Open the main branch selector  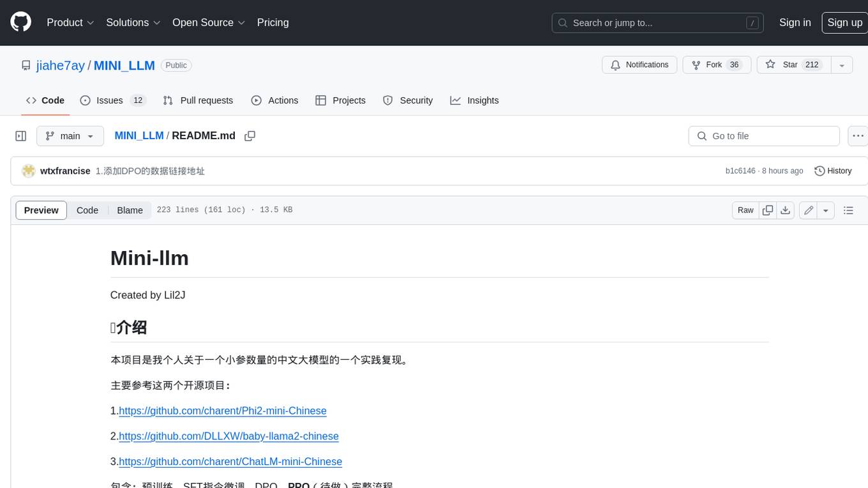pyautogui.click(x=70, y=136)
